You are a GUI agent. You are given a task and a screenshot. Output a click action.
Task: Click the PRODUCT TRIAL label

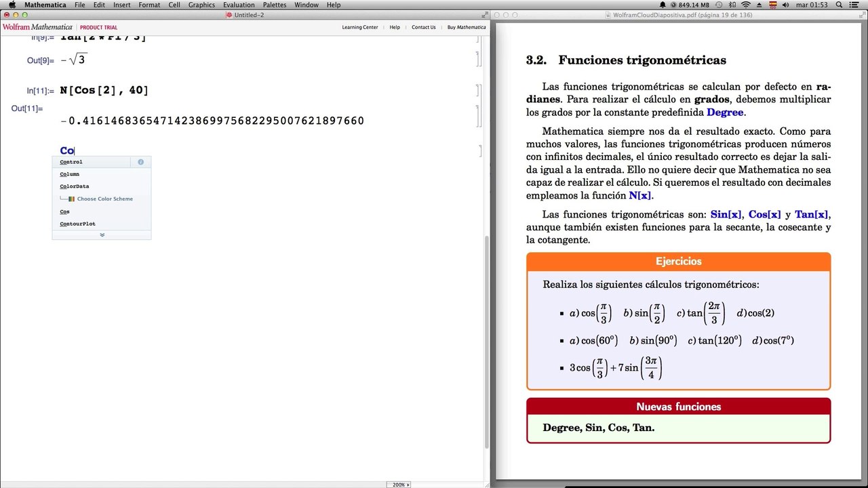click(99, 28)
